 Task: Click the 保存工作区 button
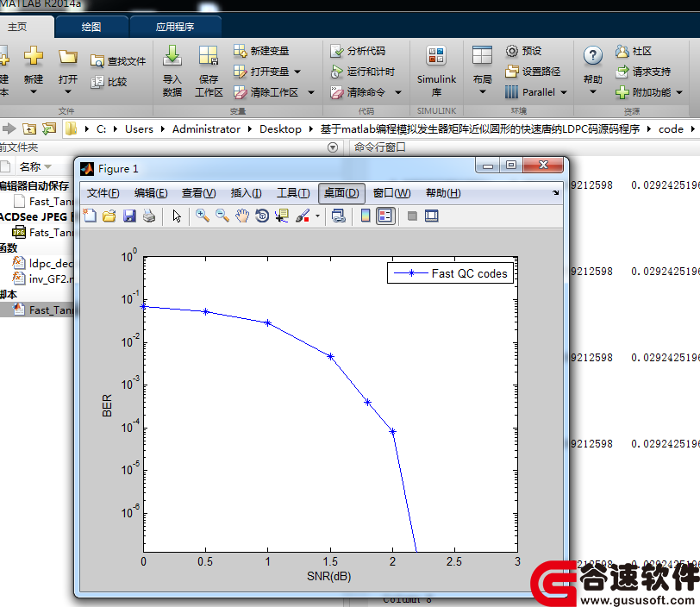209,71
